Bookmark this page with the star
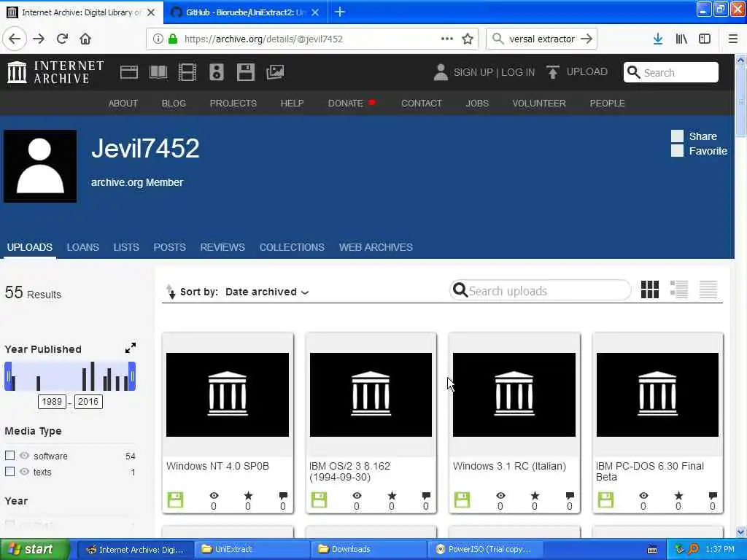747x560 pixels. (468, 39)
